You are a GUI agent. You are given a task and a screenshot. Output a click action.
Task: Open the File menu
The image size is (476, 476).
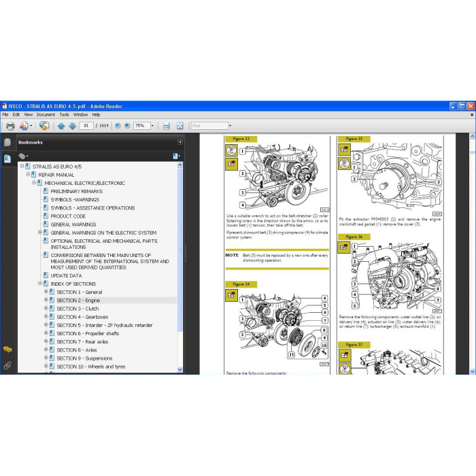(x=5, y=115)
